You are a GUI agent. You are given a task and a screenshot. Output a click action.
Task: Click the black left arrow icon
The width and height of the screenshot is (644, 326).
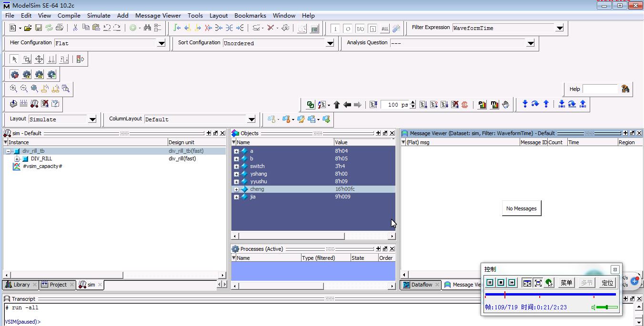347,105
